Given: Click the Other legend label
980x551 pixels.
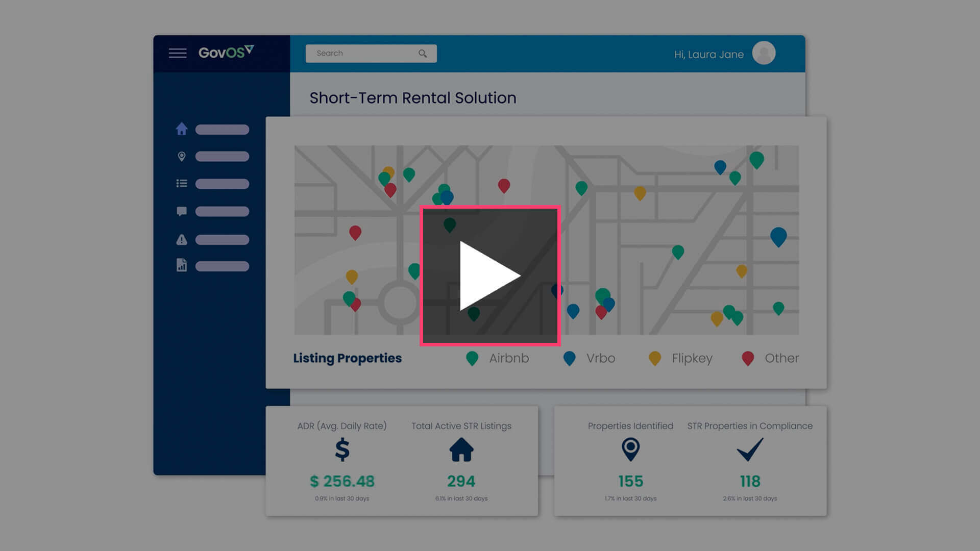Looking at the screenshot, I should [782, 358].
